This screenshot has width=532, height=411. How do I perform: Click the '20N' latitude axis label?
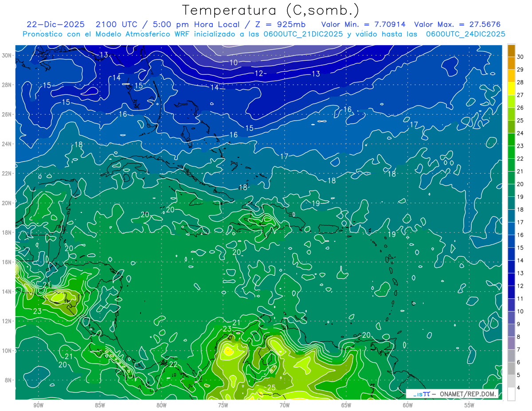(7, 203)
